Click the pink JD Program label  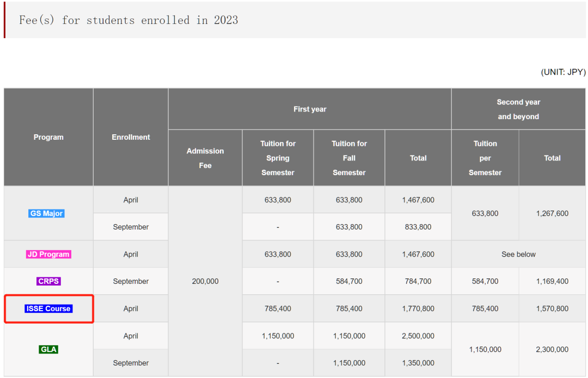(48, 255)
